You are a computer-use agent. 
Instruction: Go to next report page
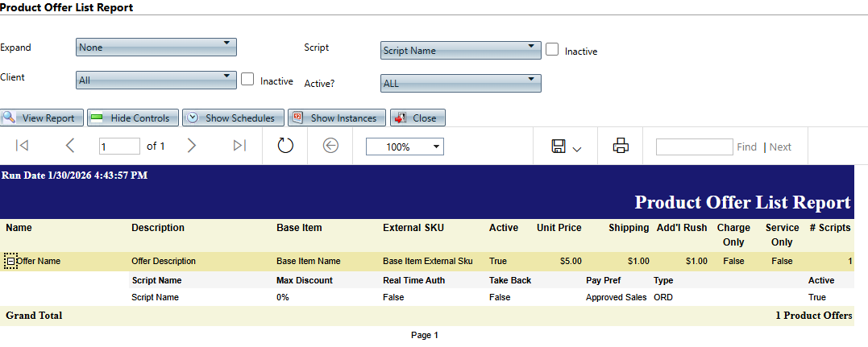pos(191,146)
